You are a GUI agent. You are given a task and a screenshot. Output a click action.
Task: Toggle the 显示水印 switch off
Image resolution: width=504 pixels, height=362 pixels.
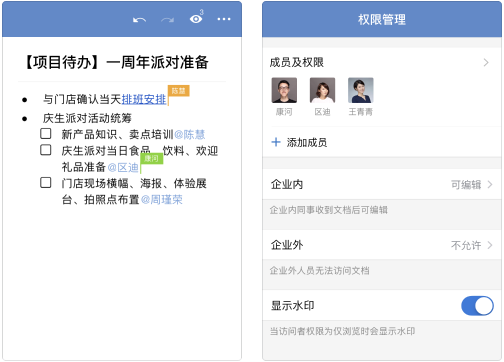tap(477, 306)
